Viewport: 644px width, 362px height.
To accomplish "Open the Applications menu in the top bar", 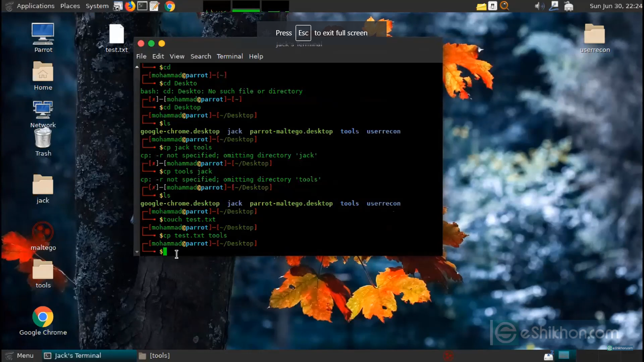I will pos(35,6).
